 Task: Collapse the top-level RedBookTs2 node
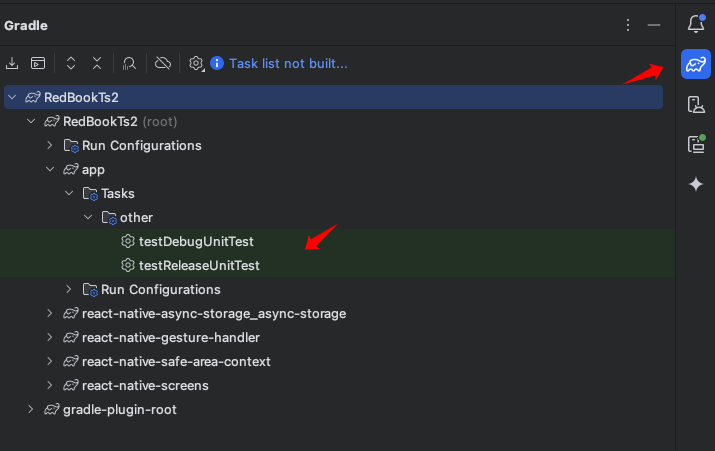point(12,97)
